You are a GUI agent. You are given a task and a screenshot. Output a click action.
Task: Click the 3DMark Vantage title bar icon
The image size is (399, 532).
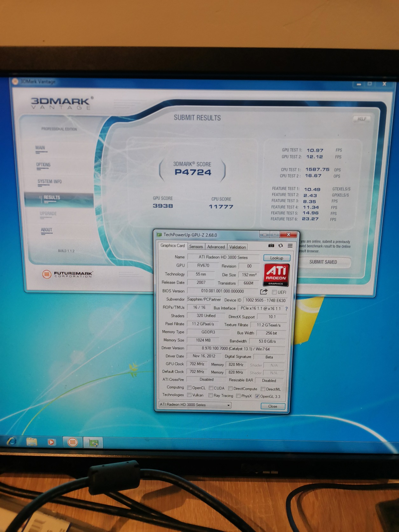pos(15,81)
